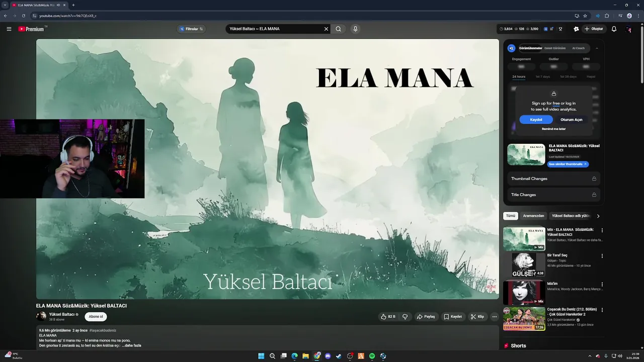This screenshot has height=362, width=644.
Task: Click the browser address bar URL
Action: pos(68,16)
